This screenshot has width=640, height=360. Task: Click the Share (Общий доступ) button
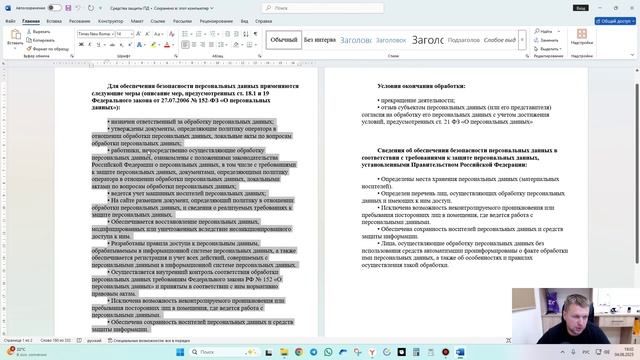pos(615,21)
